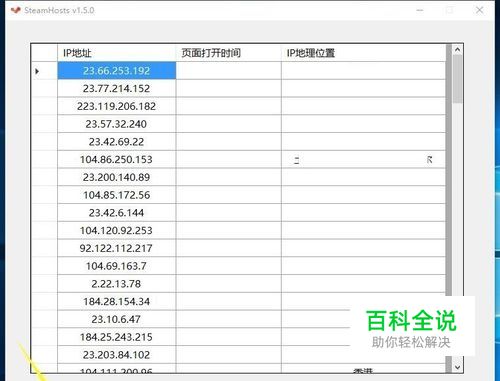Click the SteamHosts app icon in title bar
The image size is (500, 381).
click(15, 10)
